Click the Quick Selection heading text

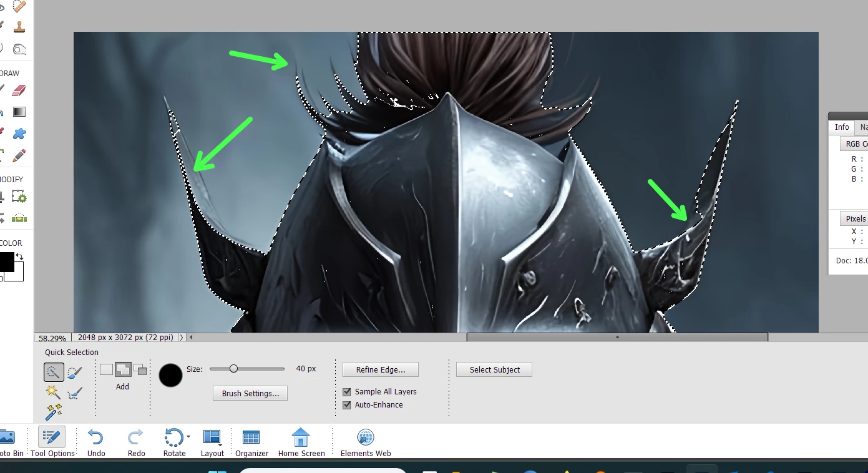click(72, 353)
